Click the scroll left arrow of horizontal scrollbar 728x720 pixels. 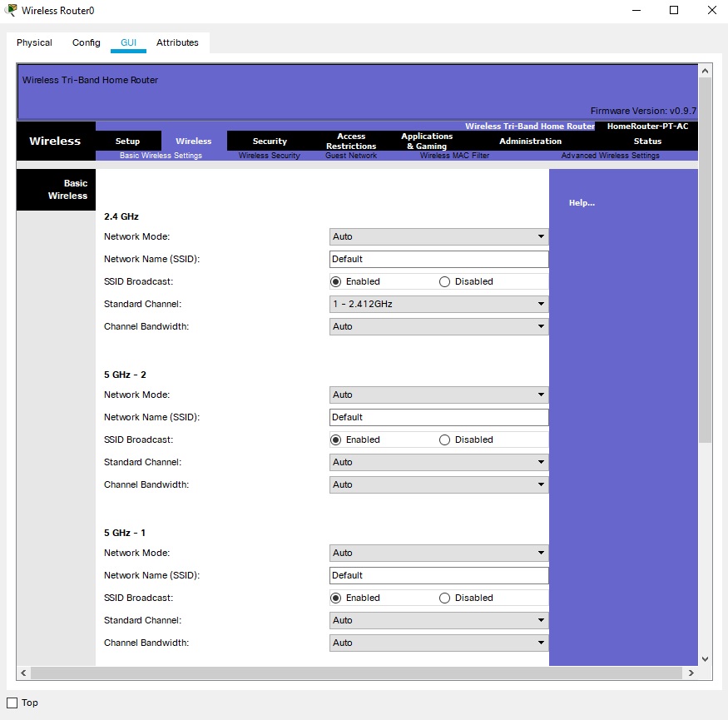pos(23,673)
